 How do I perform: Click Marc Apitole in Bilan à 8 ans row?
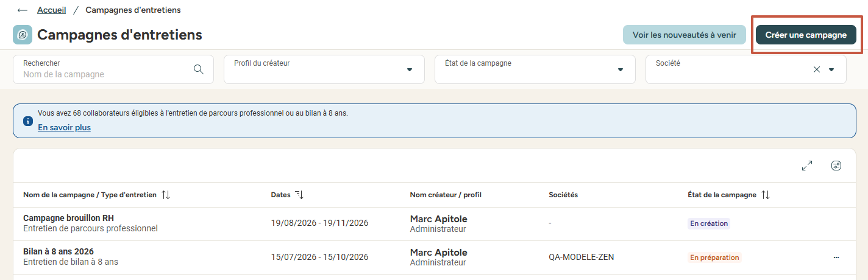438,252
